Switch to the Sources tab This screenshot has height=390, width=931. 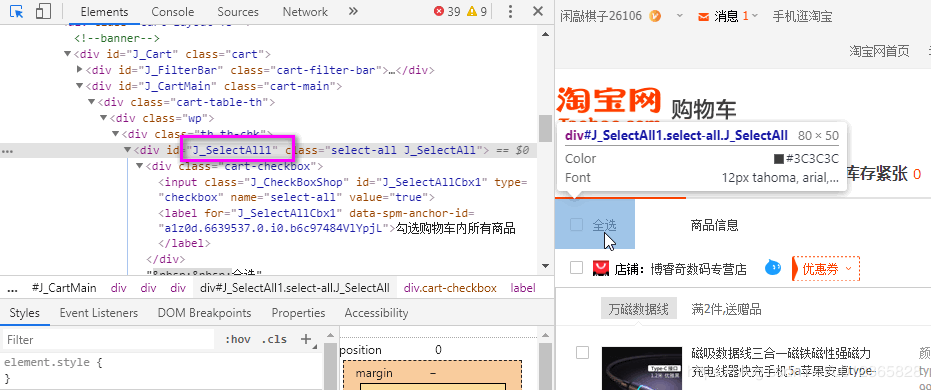pyautogui.click(x=238, y=12)
